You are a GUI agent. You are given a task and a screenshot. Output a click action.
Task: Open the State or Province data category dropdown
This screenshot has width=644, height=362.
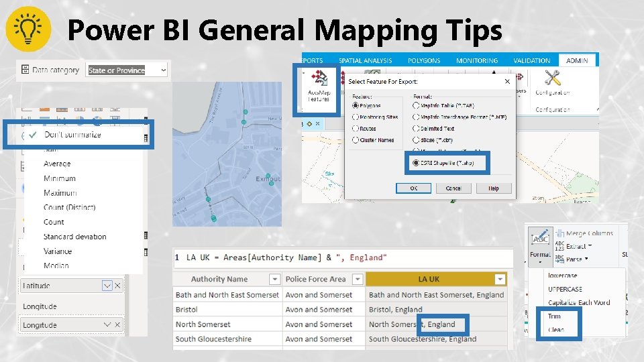click(164, 70)
